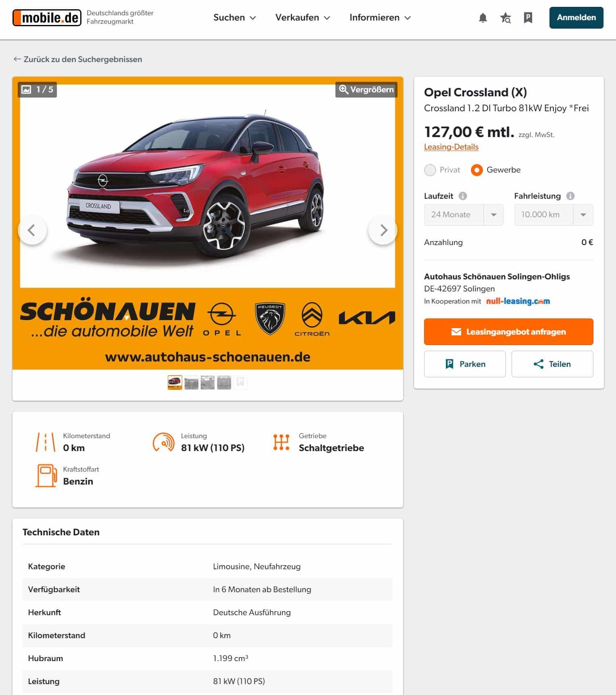Open the Fahrleistung 10.000 km dropdown
This screenshot has width=616, height=695.
(x=554, y=214)
